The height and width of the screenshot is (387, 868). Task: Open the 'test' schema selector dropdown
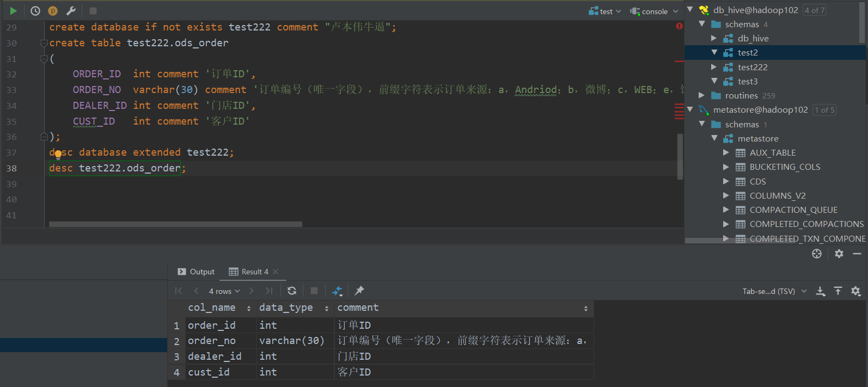pyautogui.click(x=604, y=11)
